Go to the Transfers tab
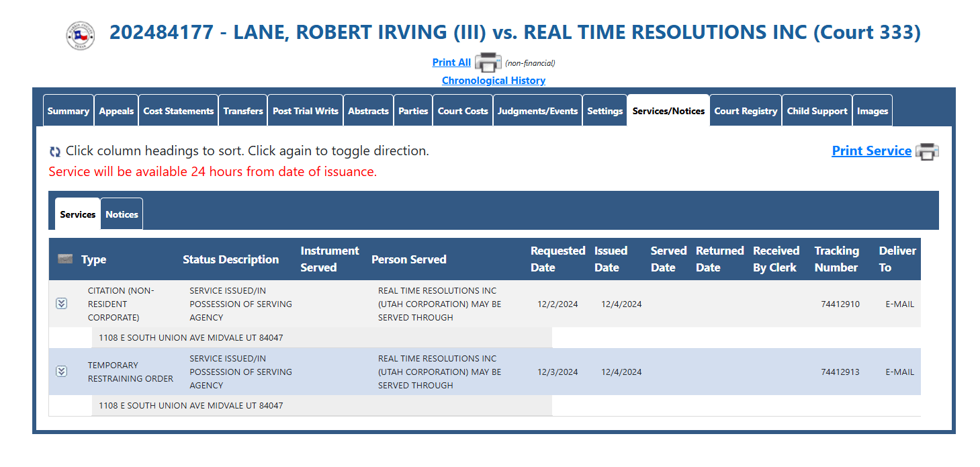The image size is (980, 467). point(243,111)
